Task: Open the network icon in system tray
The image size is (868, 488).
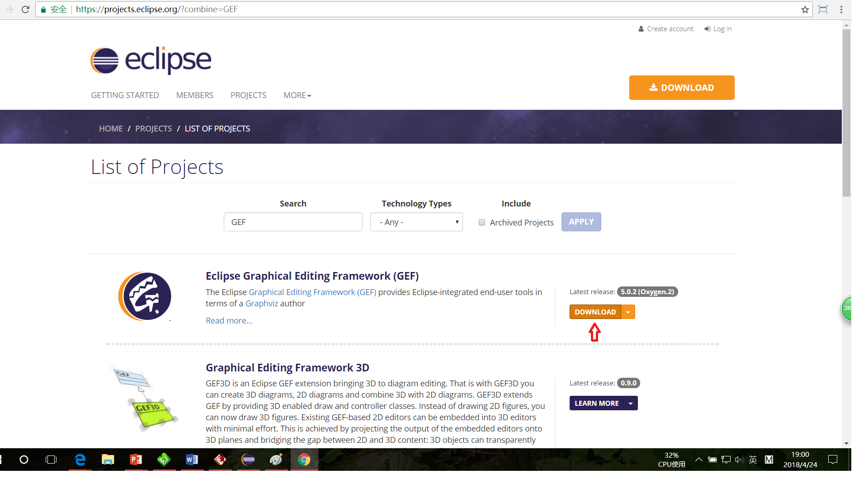Action: 726,460
